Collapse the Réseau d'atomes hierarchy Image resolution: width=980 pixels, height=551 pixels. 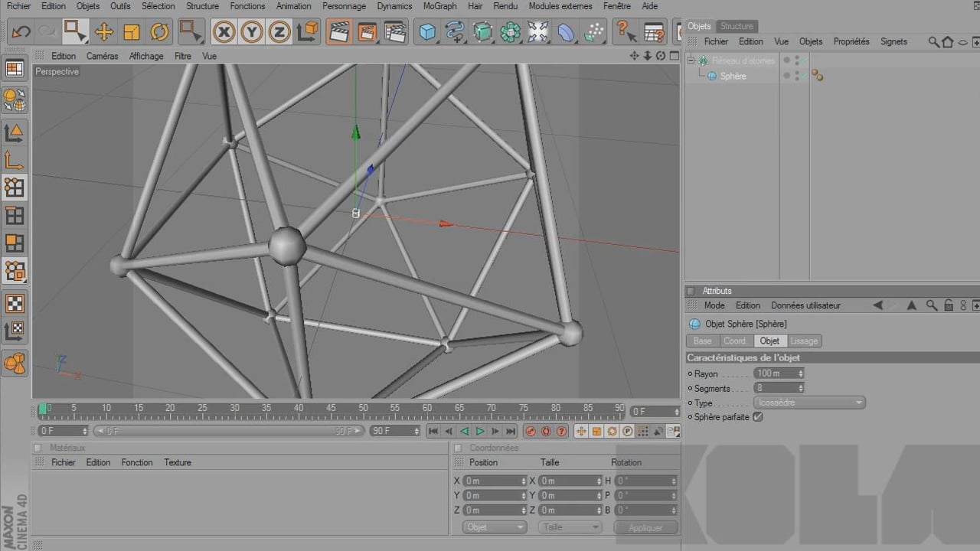(x=691, y=60)
